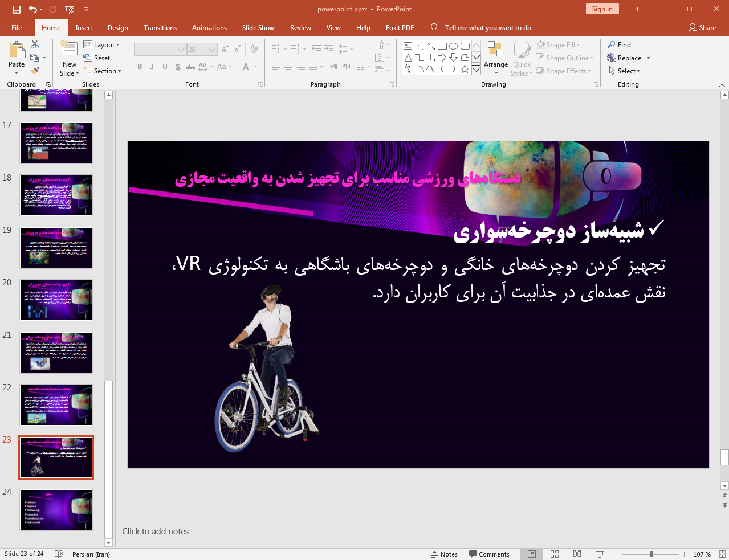Switch to Reading View
Screen dimensions: 729x560
pos(577,554)
